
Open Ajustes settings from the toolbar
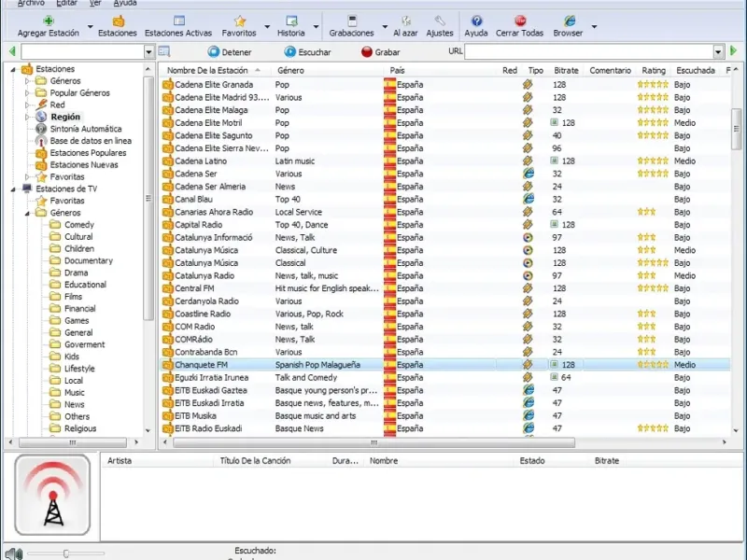pyautogui.click(x=440, y=21)
